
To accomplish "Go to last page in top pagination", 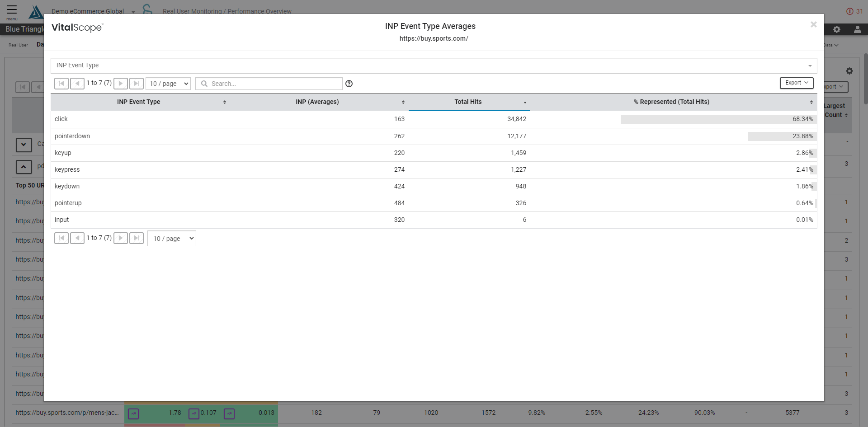I will pyautogui.click(x=137, y=84).
